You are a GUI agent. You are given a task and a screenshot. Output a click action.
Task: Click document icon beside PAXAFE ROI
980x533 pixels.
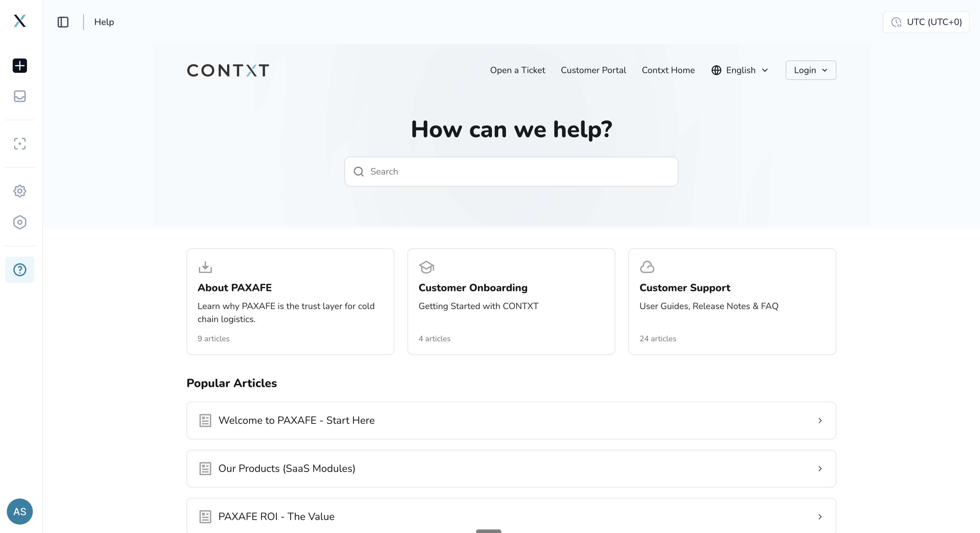(x=205, y=517)
